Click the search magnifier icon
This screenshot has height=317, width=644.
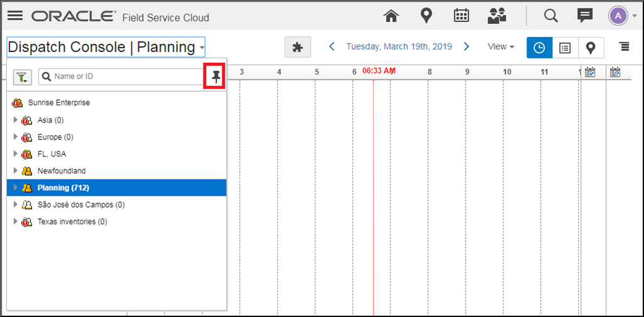pyautogui.click(x=551, y=16)
